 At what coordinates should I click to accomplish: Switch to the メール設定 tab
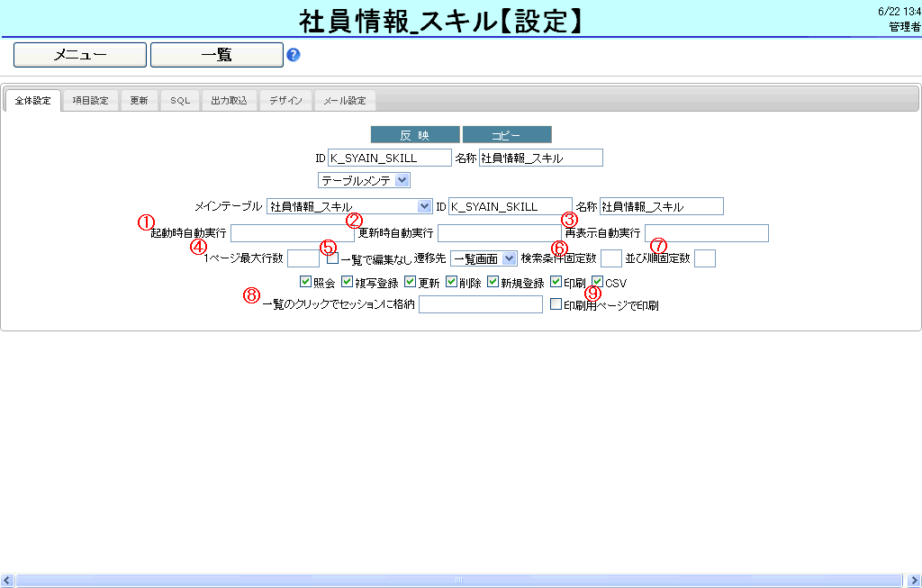tap(345, 101)
